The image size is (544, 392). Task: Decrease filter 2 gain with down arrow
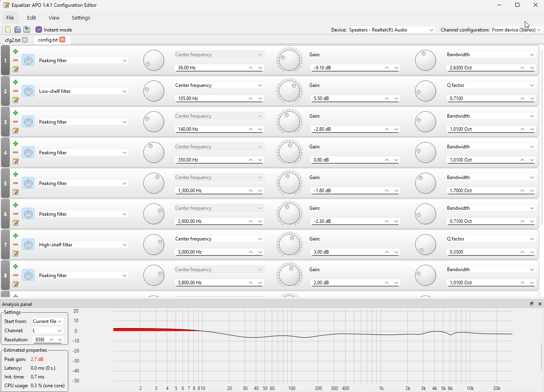396,98
